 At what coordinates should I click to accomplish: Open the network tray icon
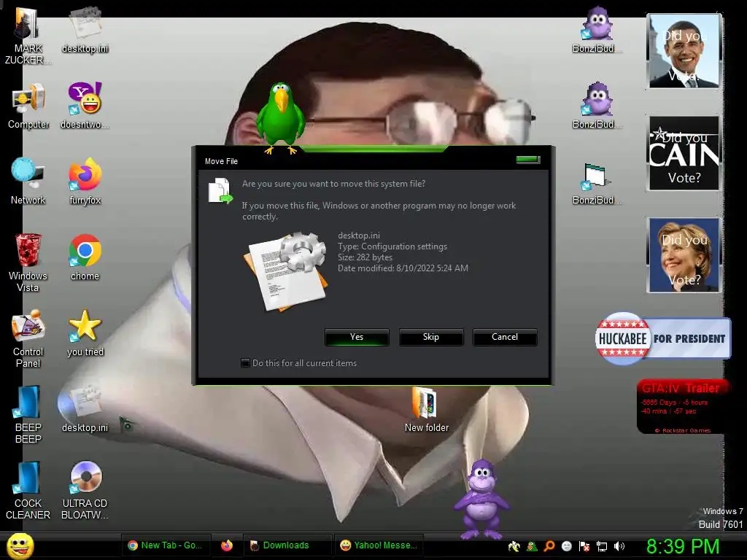[x=602, y=546]
